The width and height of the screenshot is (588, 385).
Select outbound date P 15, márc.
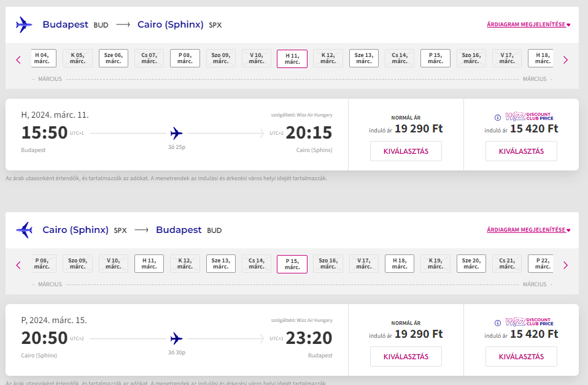tap(436, 58)
